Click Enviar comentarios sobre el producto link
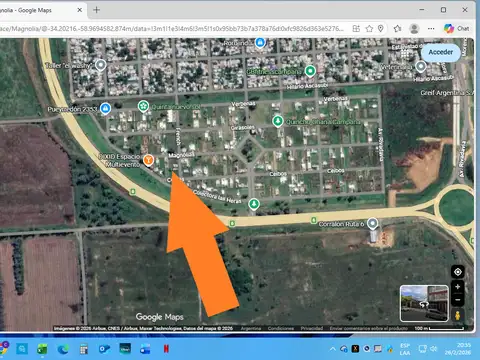This screenshot has width=480, height=360. point(368,328)
